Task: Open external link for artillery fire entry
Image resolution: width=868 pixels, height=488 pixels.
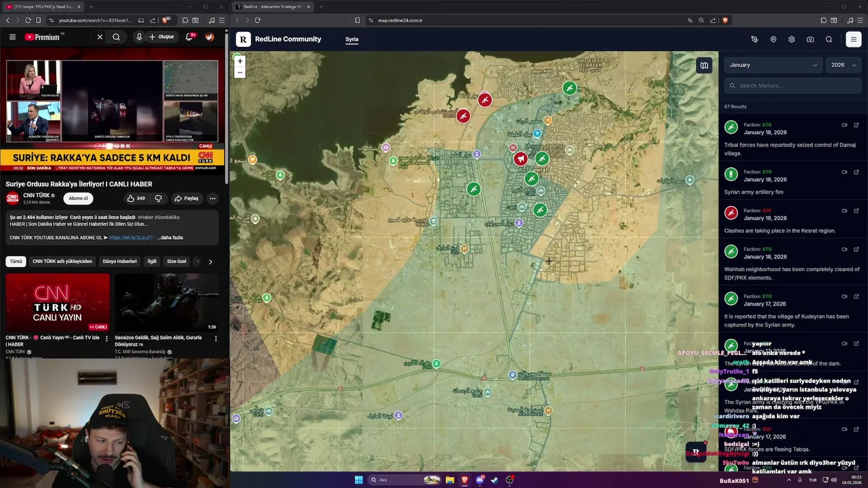Action: [856, 172]
